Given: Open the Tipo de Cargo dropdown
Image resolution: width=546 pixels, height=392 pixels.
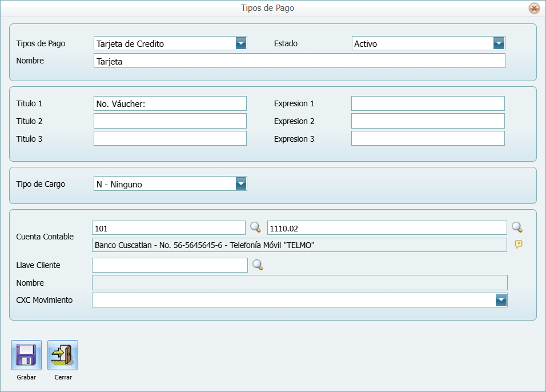Looking at the screenshot, I should (240, 183).
